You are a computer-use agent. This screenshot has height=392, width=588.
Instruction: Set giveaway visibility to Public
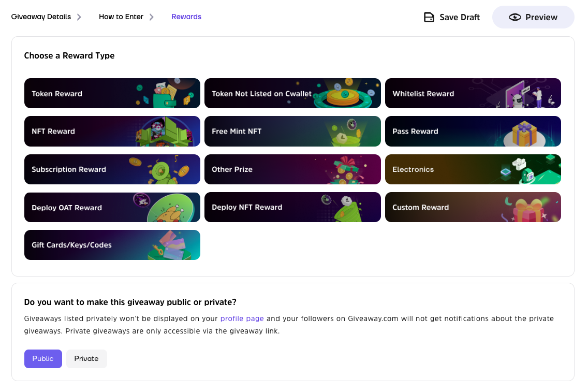click(x=43, y=359)
